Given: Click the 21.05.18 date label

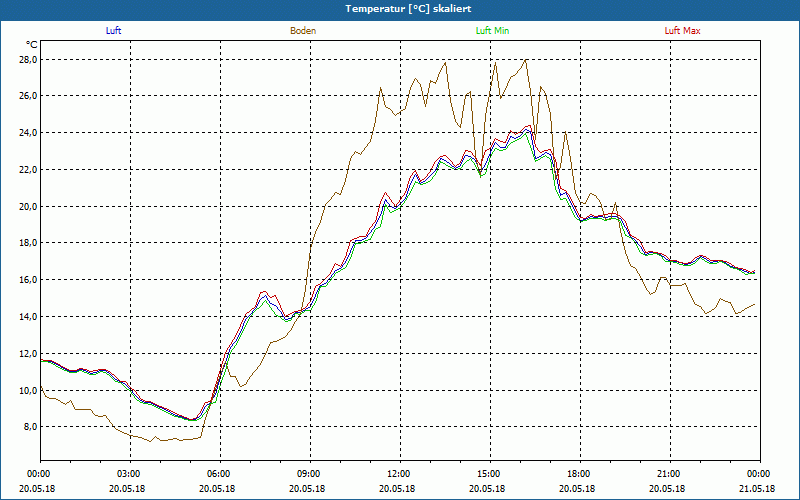Looking at the screenshot, I should pyautogui.click(x=757, y=488).
